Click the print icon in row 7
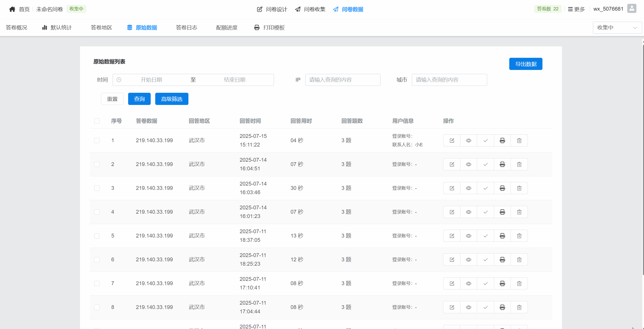 tap(502, 283)
